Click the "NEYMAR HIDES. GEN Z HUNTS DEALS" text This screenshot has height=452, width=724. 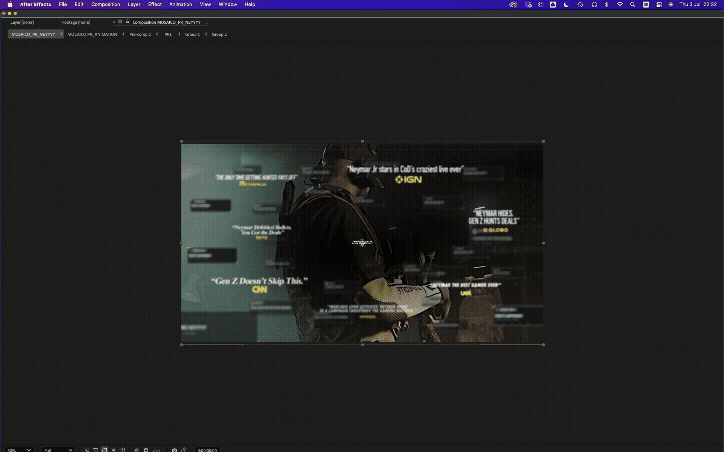click(x=494, y=217)
